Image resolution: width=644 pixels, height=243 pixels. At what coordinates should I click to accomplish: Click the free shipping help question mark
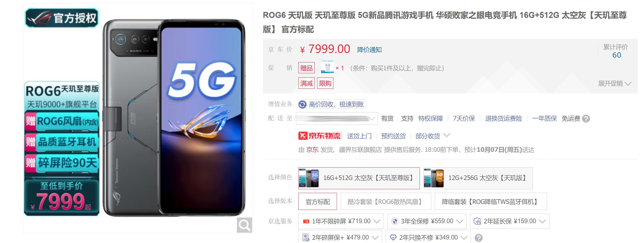coord(586,119)
